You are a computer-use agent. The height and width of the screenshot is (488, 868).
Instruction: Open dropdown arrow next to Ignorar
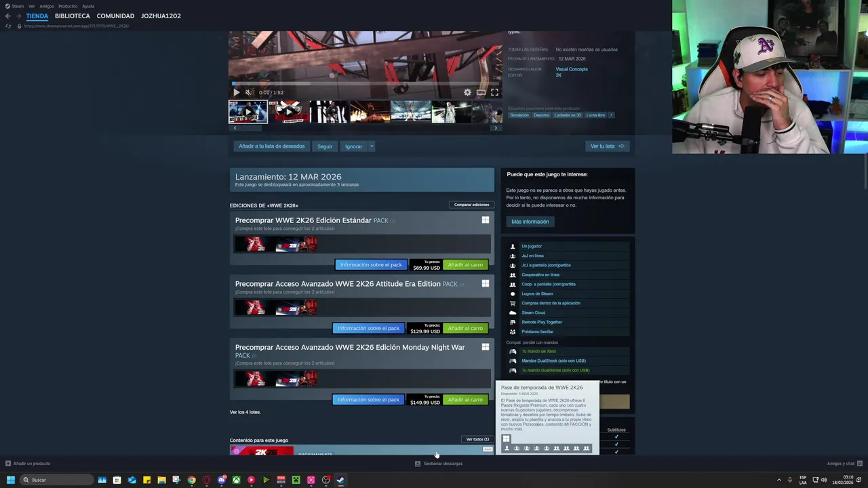click(372, 146)
